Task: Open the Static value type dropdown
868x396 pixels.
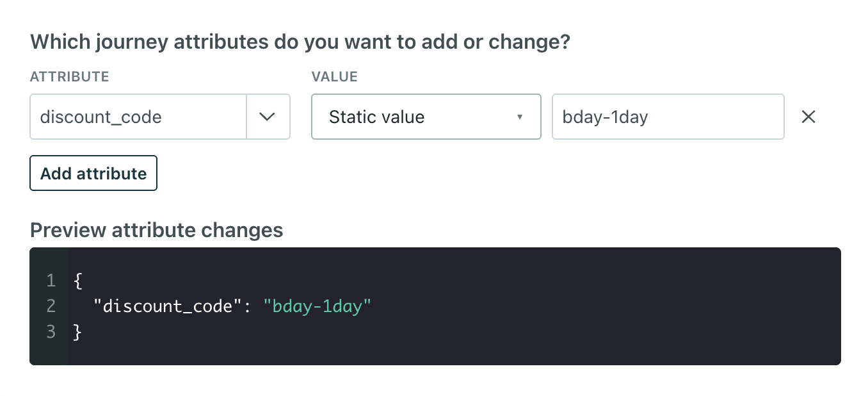Action: pyautogui.click(x=426, y=117)
